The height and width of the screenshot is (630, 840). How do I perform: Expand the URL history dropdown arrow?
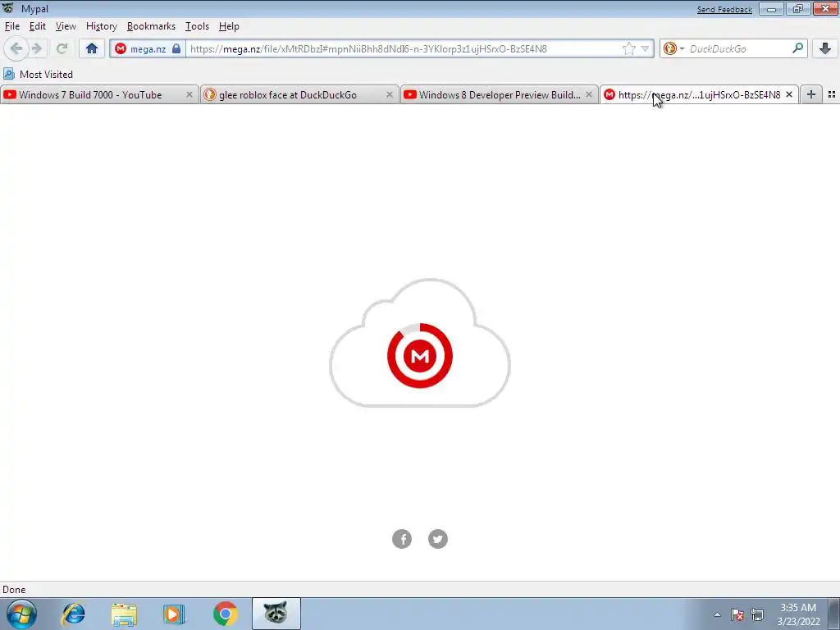tap(645, 48)
